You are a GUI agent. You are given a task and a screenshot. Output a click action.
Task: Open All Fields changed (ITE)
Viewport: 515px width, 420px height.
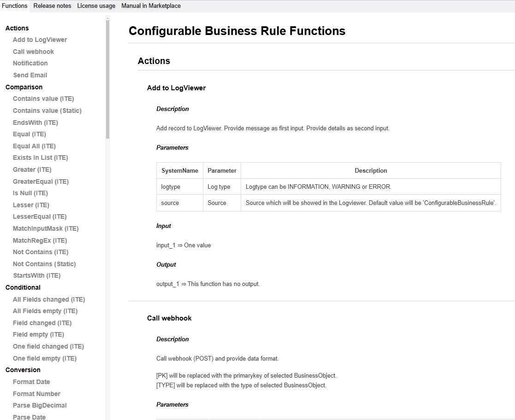[x=49, y=299]
